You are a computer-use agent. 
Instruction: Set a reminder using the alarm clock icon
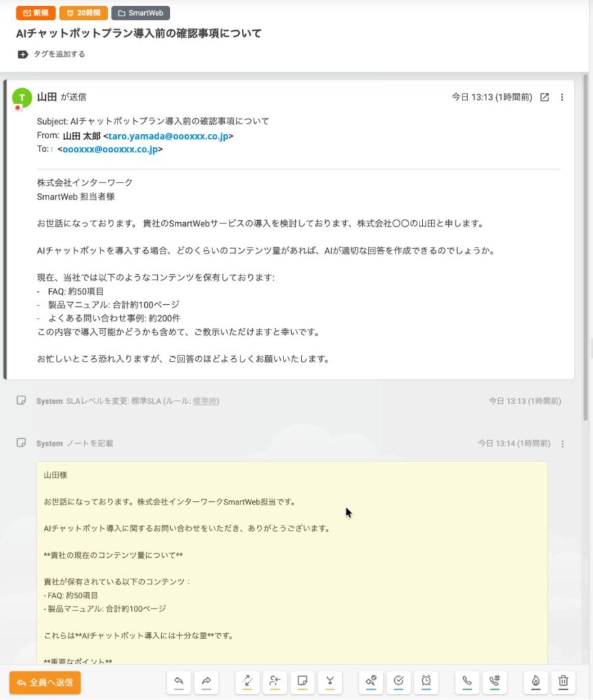(426, 682)
